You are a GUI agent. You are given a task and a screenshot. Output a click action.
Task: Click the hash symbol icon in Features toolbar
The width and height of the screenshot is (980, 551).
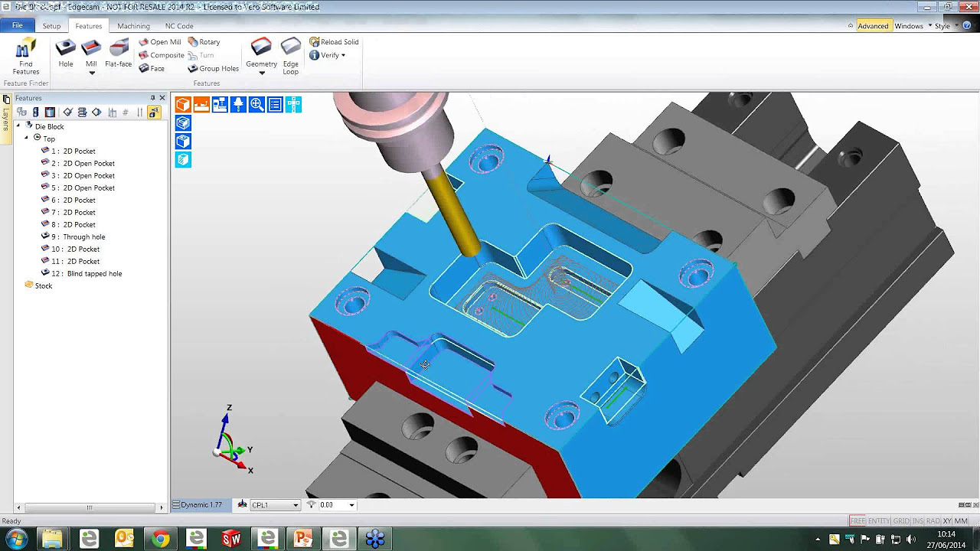coord(126,112)
